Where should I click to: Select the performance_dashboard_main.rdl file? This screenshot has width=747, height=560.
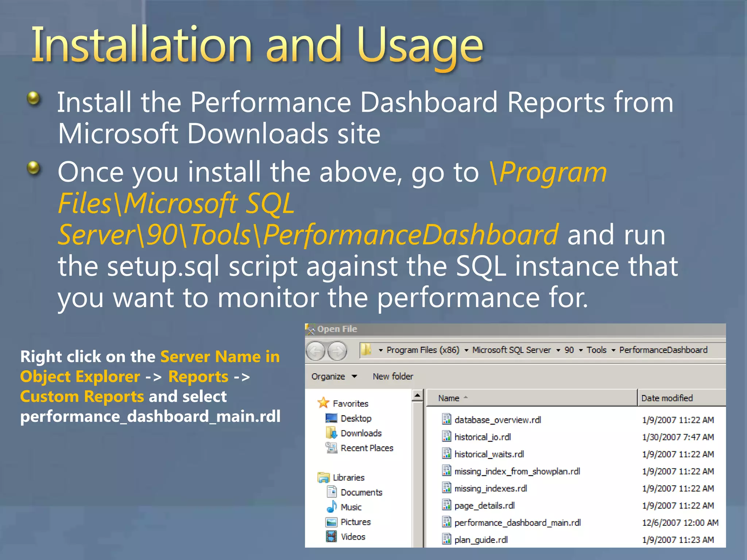tap(517, 523)
